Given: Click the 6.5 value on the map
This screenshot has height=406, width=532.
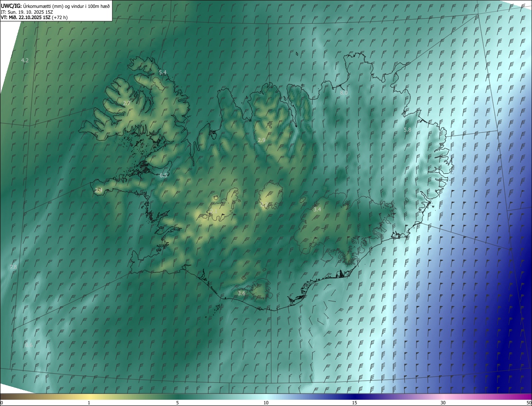Looking at the screenshot, I should pyautogui.click(x=163, y=175).
